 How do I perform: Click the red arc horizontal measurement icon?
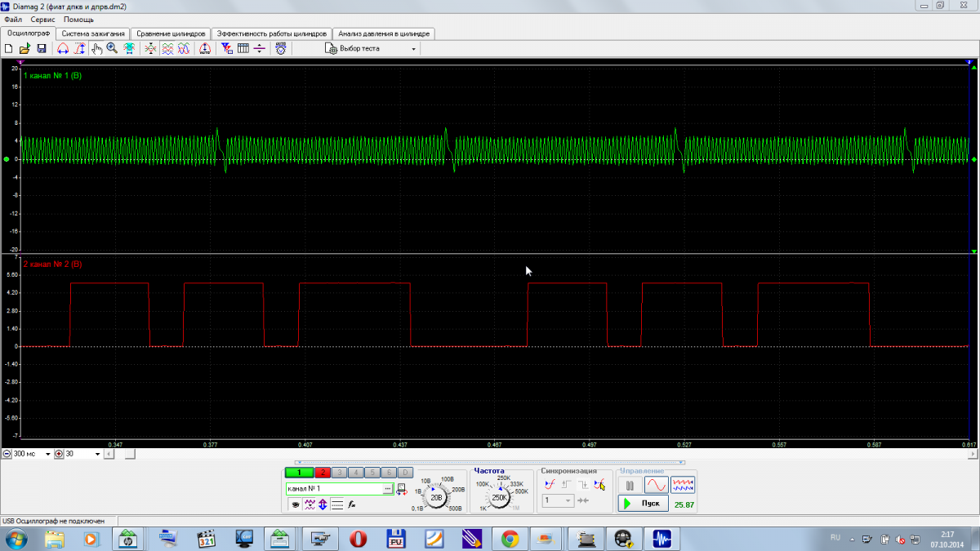(63, 49)
